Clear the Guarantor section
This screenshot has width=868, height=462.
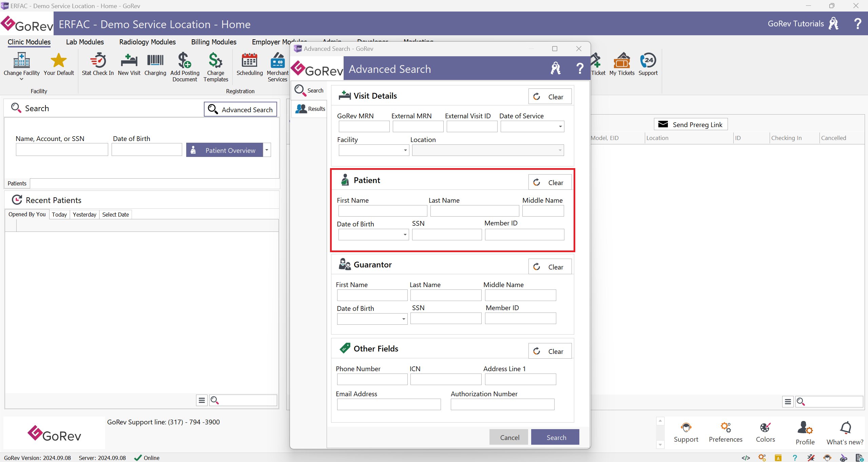(550, 267)
